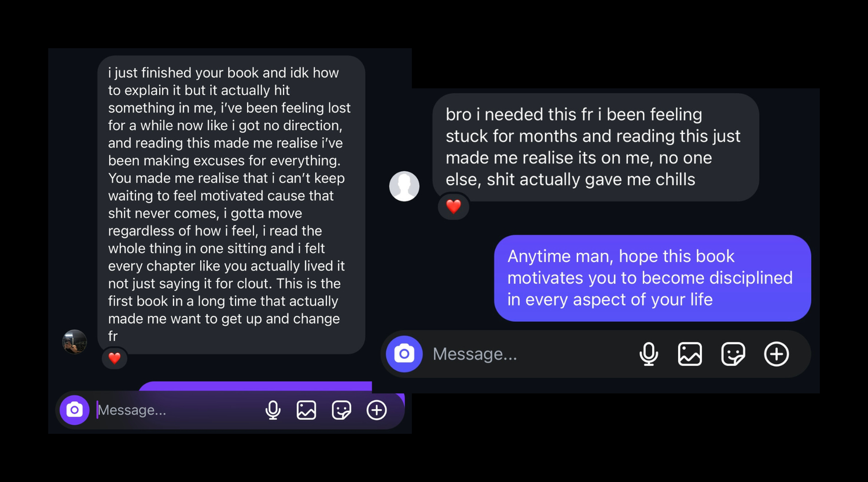Tap the camera icon in left chat
Screen dimensions: 868x482
point(75,410)
